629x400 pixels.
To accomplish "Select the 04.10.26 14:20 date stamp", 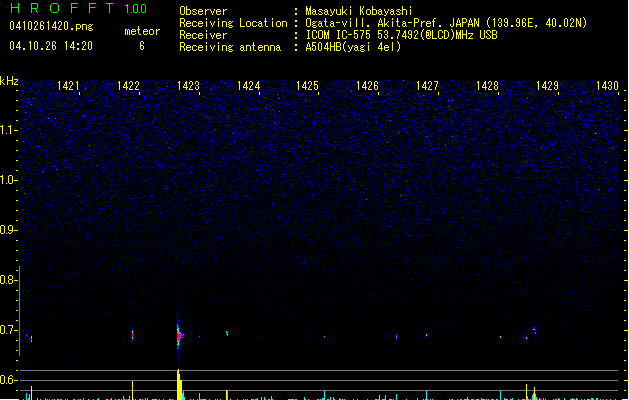I will pyautogui.click(x=50, y=46).
